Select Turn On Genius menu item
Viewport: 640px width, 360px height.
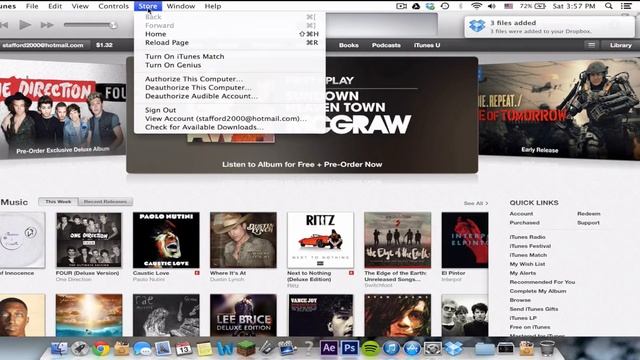(x=230, y=65)
